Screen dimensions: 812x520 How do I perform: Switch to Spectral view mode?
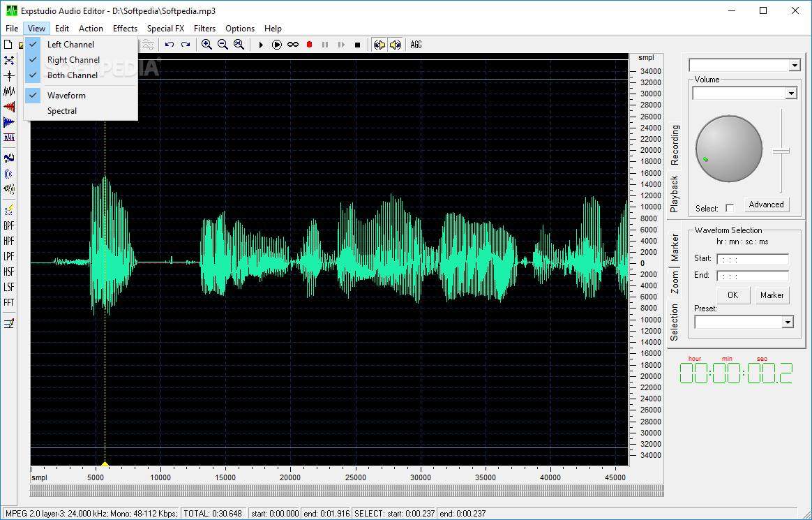click(81, 111)
